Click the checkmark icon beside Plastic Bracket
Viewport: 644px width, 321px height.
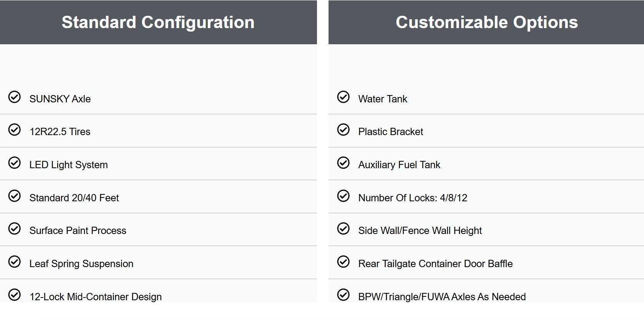(x=343, y=130)
